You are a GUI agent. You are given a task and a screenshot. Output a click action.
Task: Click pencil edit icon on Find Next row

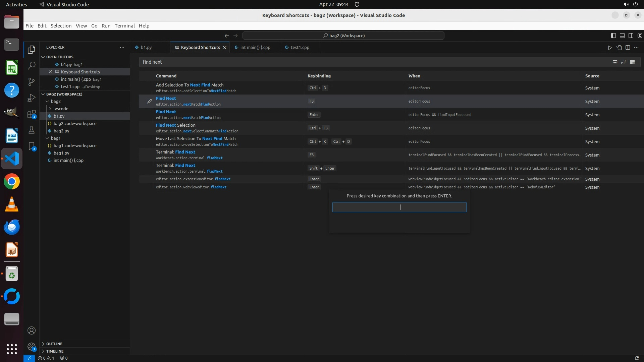150,101
